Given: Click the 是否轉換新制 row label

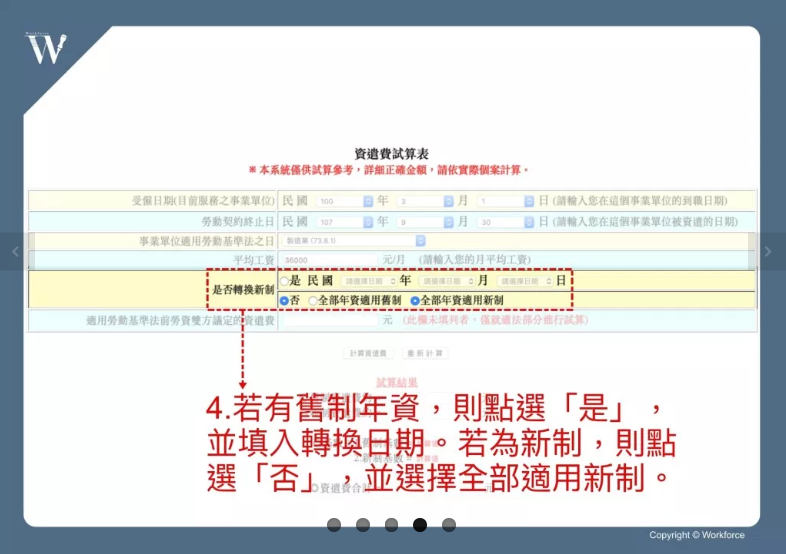Looking at the screenshot, I should pyautogui.click(x=243, y=290).
